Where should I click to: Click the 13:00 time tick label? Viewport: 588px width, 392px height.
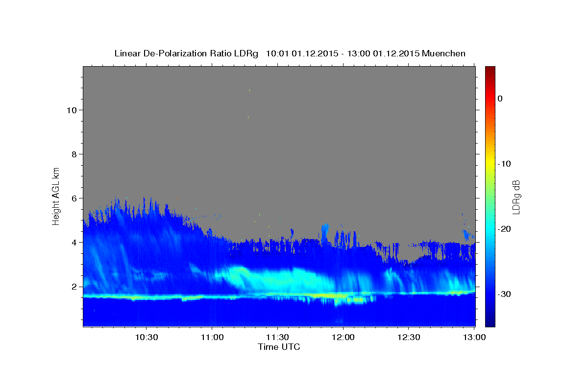(474, 337)
